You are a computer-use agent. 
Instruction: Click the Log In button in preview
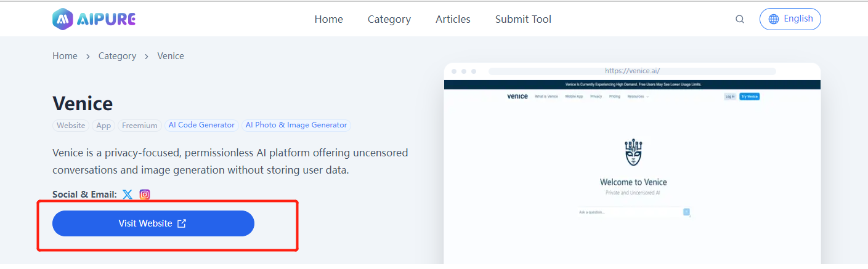tap(730, 97)
